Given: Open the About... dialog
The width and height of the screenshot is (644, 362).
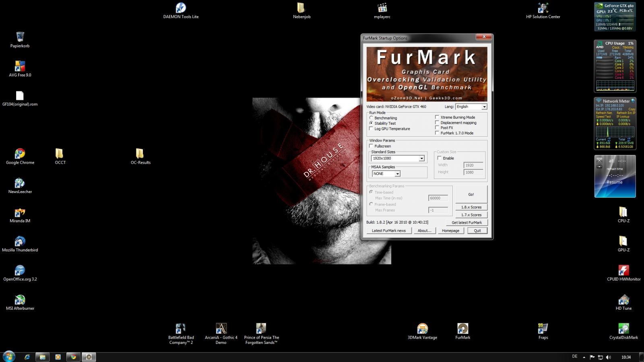Looking at the screenshot, I should click(425, 230).
